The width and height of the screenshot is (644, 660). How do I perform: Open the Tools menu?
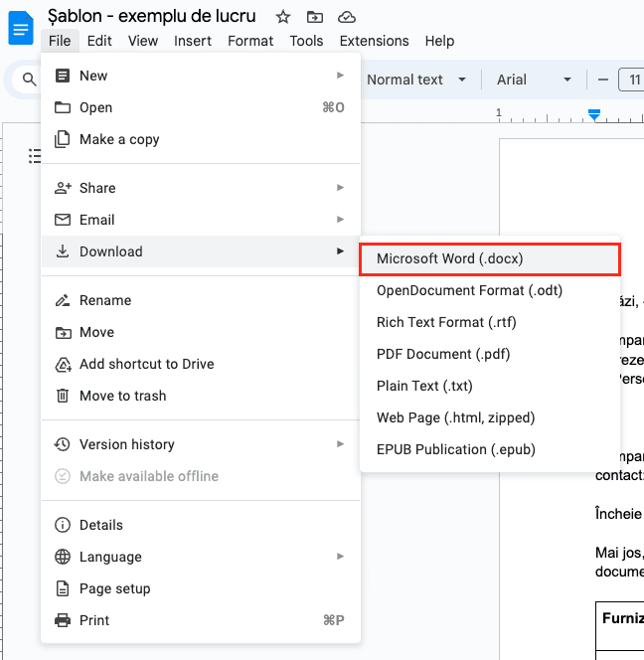tap(306, 41)
